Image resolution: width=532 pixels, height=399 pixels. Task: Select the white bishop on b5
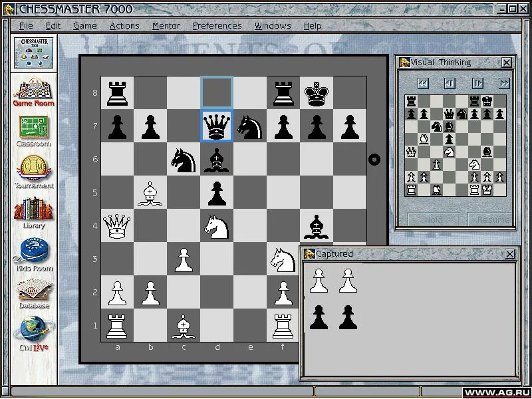pyautogui.click(x=150, y=192)
